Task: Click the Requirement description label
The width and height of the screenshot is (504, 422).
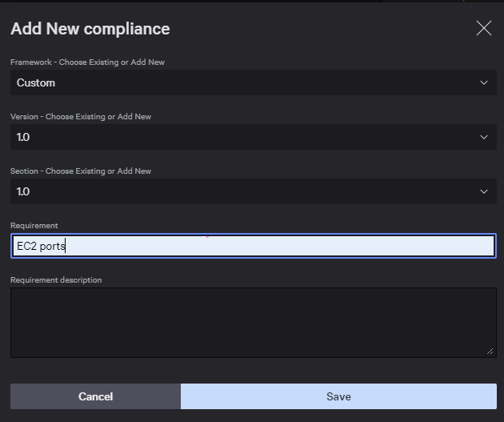Action: (x=56, y=279)
